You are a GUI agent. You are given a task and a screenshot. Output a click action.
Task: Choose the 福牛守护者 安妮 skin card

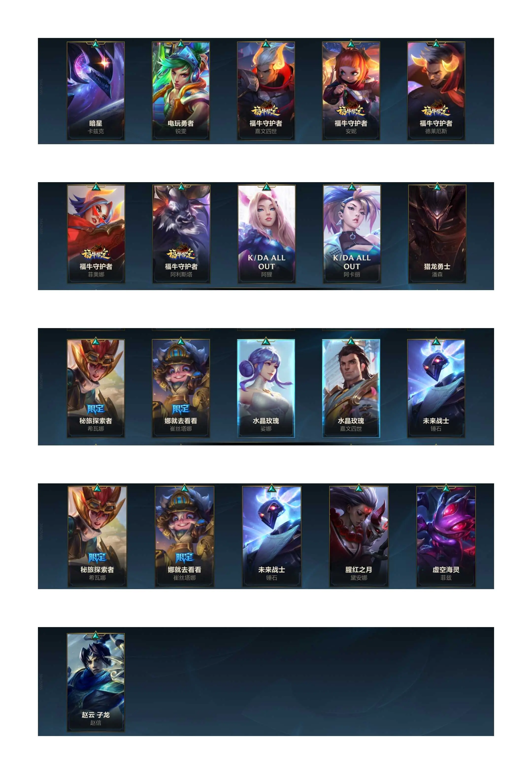tap(351, 91)
